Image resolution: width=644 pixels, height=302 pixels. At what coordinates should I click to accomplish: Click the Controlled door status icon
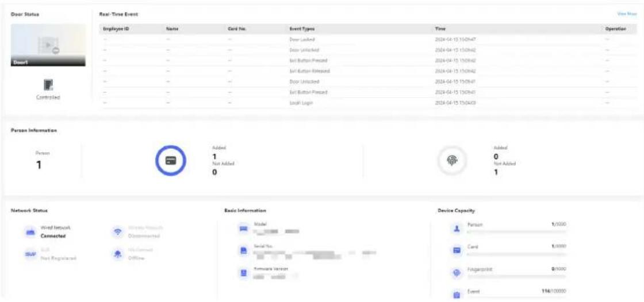pos(48,84)
